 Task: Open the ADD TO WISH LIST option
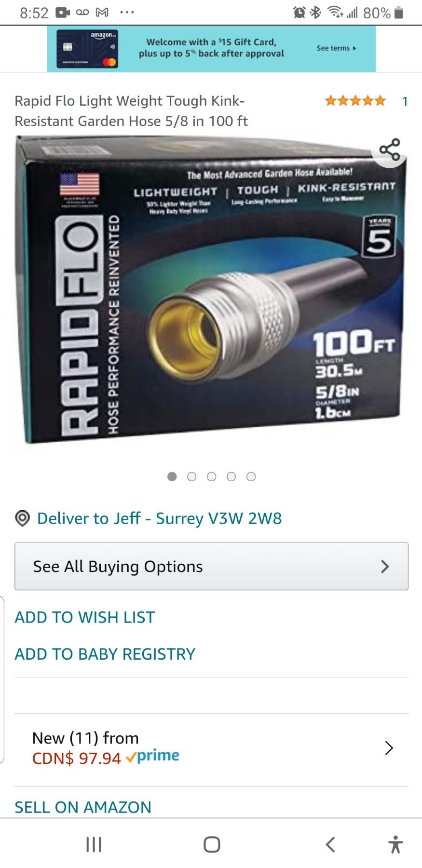[85, 617]
